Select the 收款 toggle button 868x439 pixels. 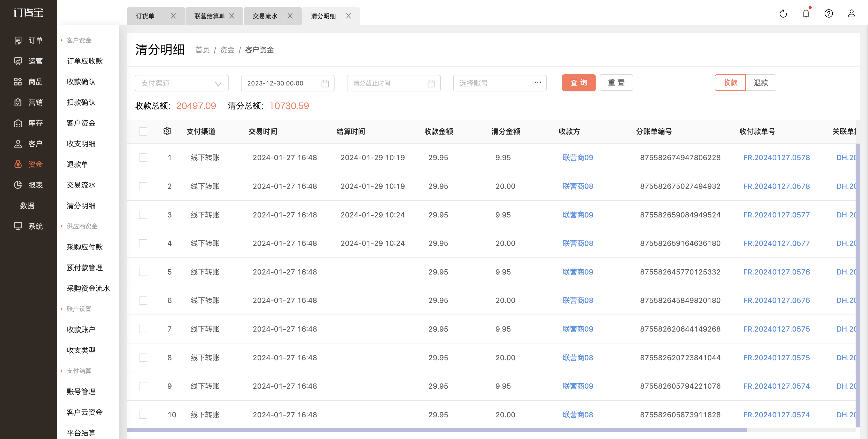[730, 83]
